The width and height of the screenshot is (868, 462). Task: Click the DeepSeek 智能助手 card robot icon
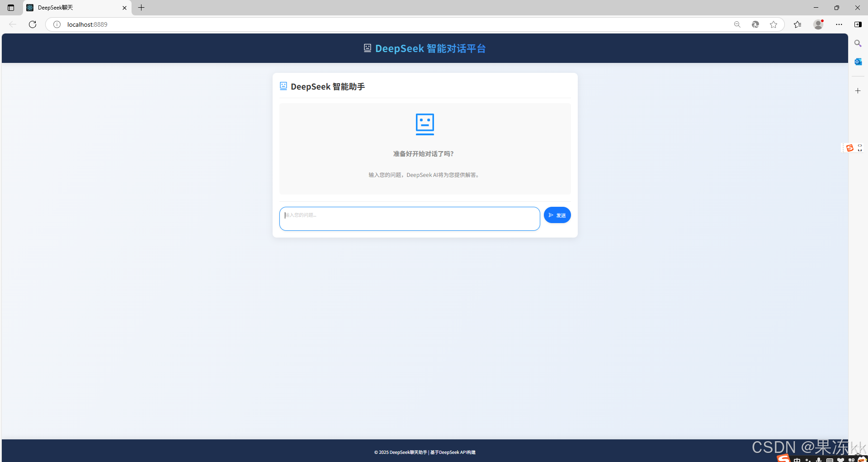tap(283, 86)
